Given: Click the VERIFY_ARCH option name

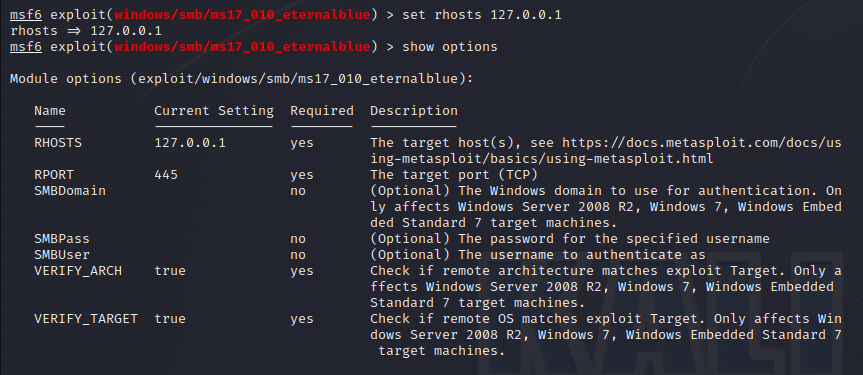Looking at the screenshot, I should click(78, 271).
